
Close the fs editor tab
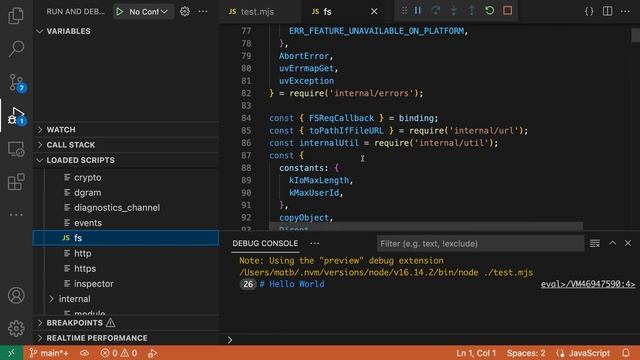[374, 11]
